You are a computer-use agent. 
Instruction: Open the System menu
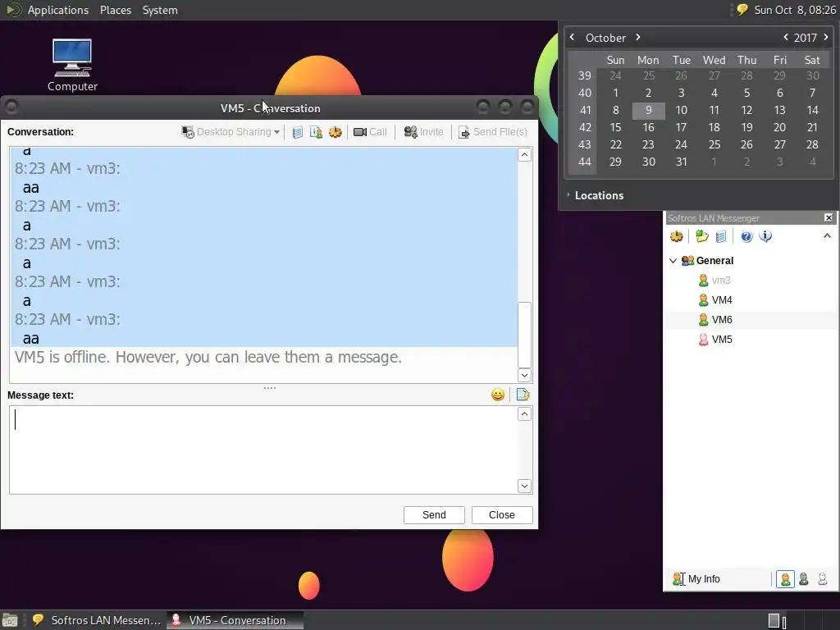160,10
